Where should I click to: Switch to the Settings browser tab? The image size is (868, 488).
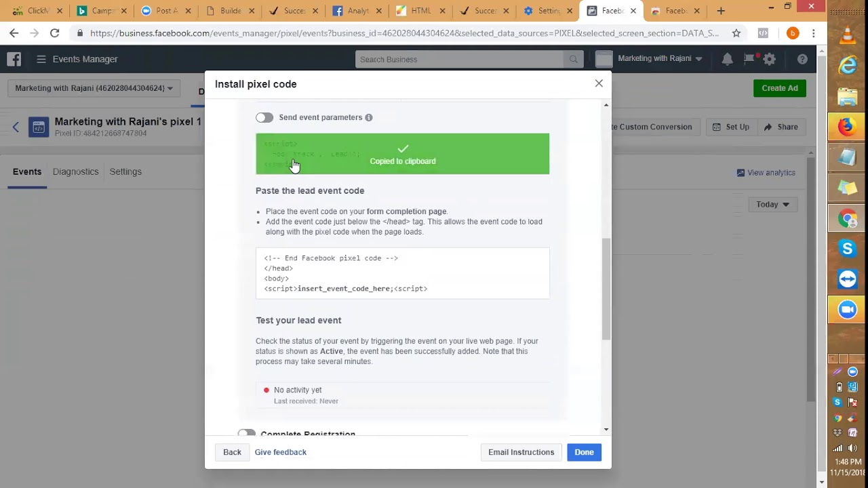click(548, 11)
